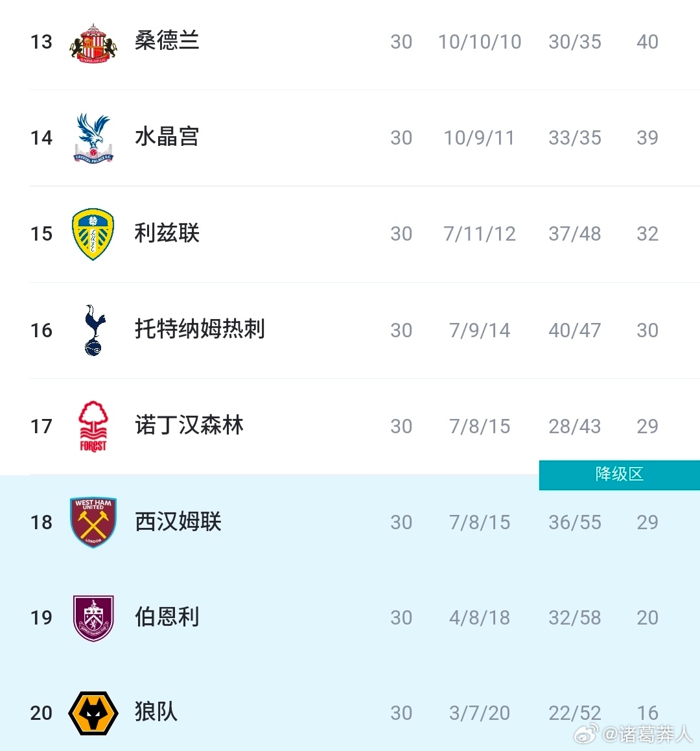Click the West Ham United crossed hammers badge

(93, 521)
